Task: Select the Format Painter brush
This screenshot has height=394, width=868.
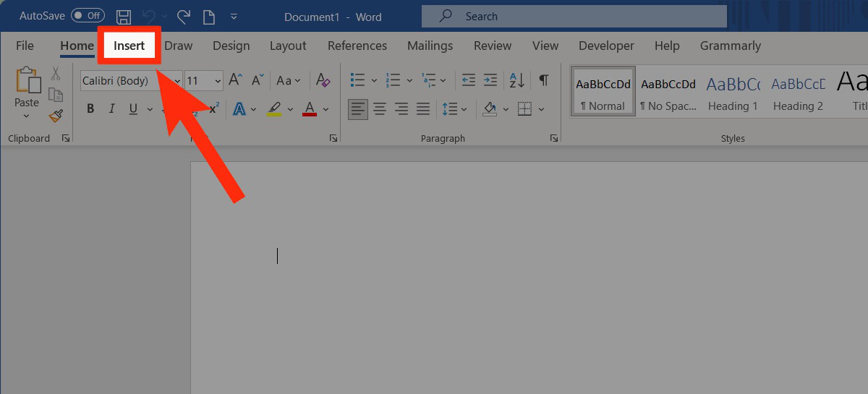Action: pos(56,115)
